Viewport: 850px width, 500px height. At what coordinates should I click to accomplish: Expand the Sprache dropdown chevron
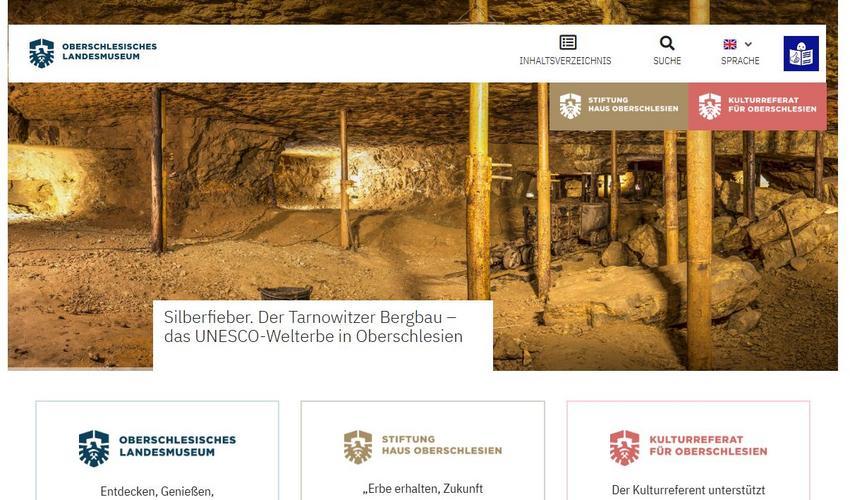point(748,44)
